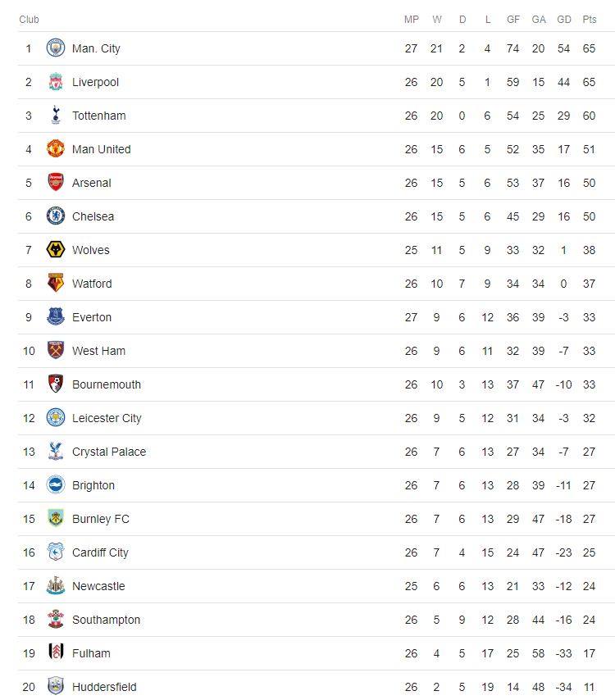Image resolution: width=615 pixels, height=700 pixels.
Task: Click the Newcastle club crest
Action: [x=56, y=586]
